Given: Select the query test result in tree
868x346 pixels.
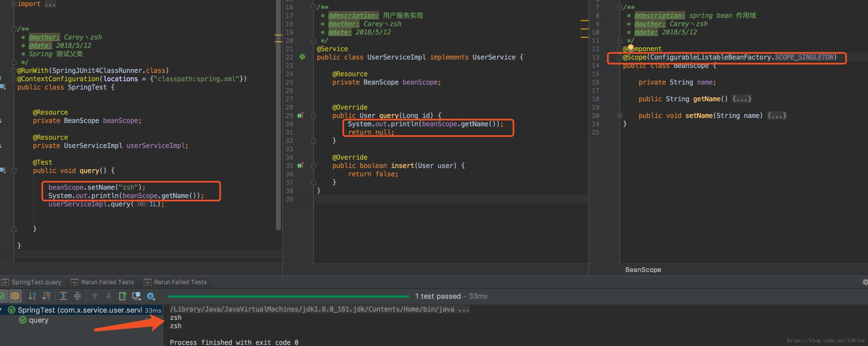Looking at the screenshot, I should (38, 320).
